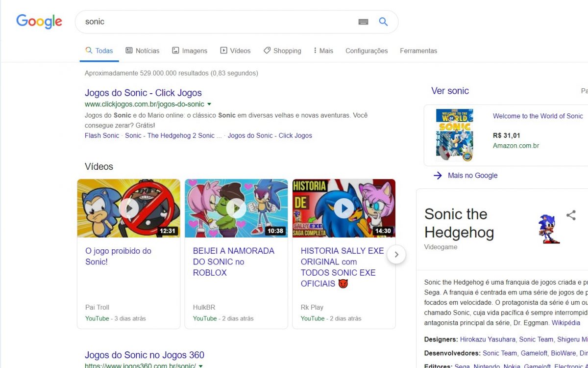Open the 'Nintendo' publisher link

pyautogui.click(x=487, y=367)
